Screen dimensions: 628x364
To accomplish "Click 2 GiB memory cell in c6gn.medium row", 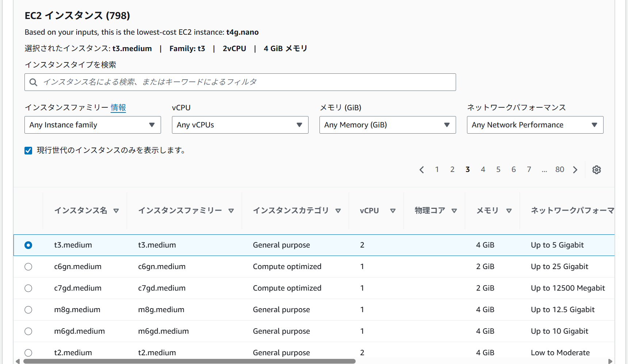I will 485,267.
